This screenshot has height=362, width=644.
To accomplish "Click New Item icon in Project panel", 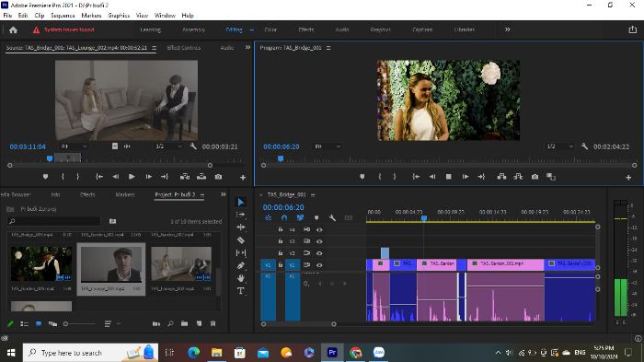I will pyautogui.click(x=199, y=323).
